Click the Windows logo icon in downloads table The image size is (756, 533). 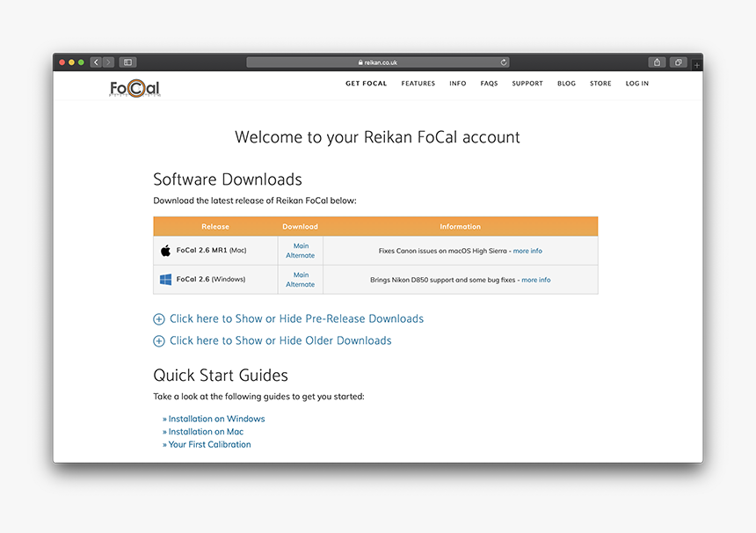[x=165, y=280]
